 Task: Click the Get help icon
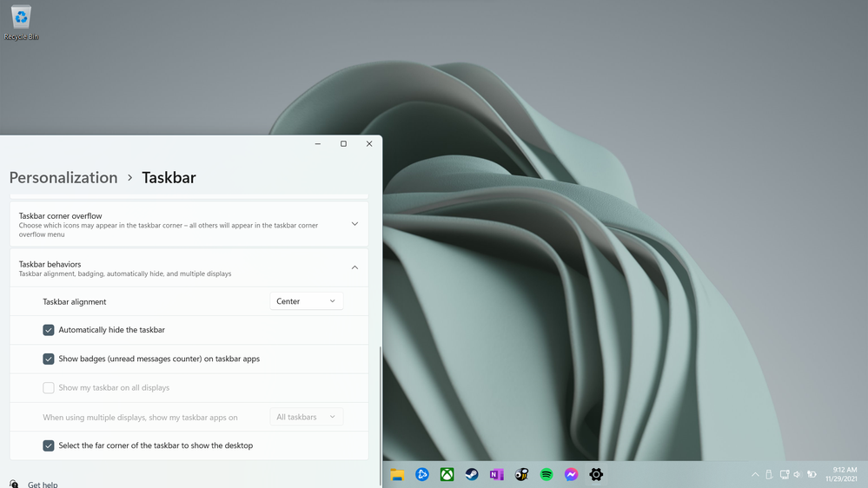14,485
